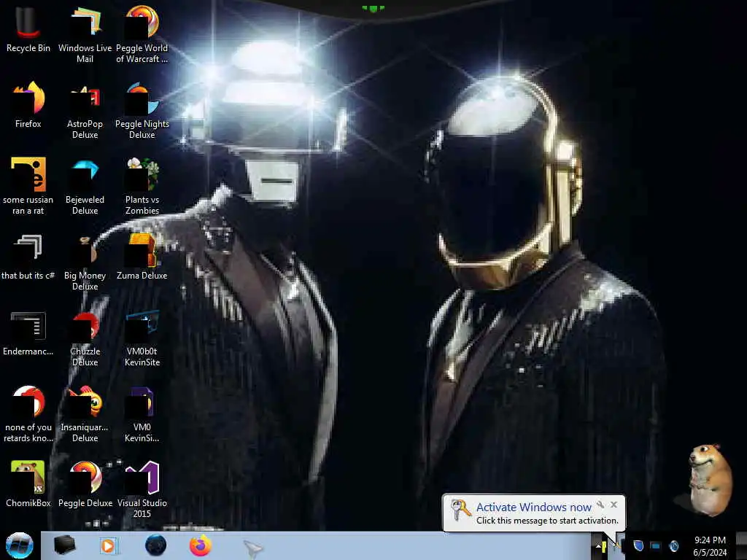
Task: Click keys icon in activation balloon
Action: (x=460, y=510)
